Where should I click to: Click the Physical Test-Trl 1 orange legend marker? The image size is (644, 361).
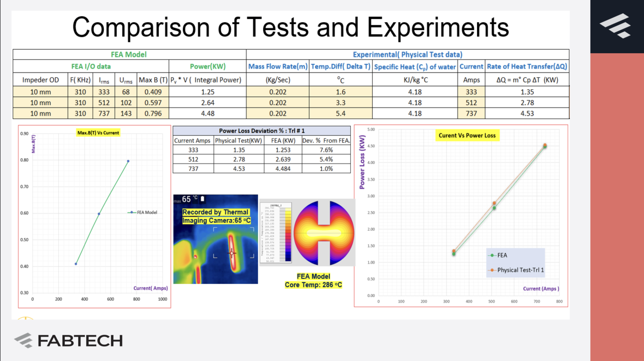(x=492, y=270)
